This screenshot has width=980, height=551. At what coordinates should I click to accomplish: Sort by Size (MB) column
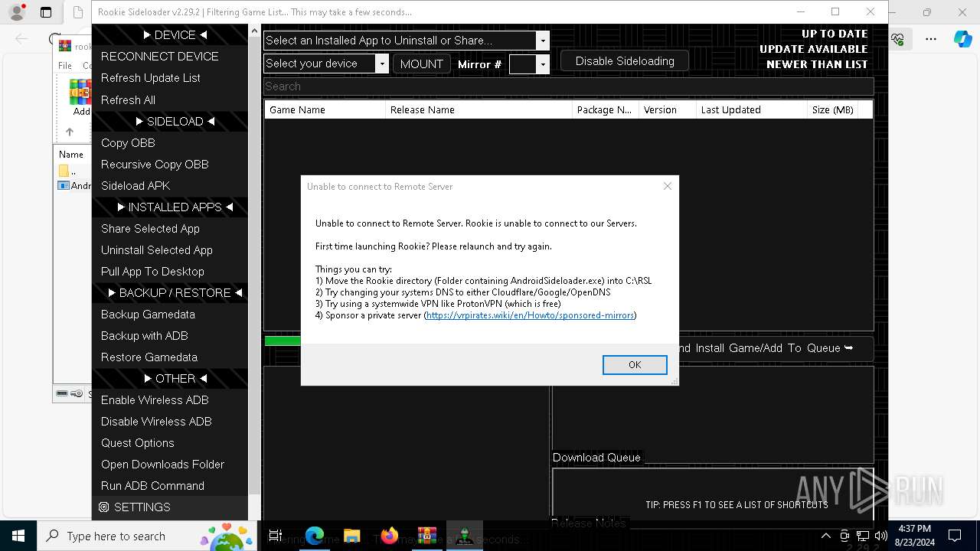(x=833, y=110)
